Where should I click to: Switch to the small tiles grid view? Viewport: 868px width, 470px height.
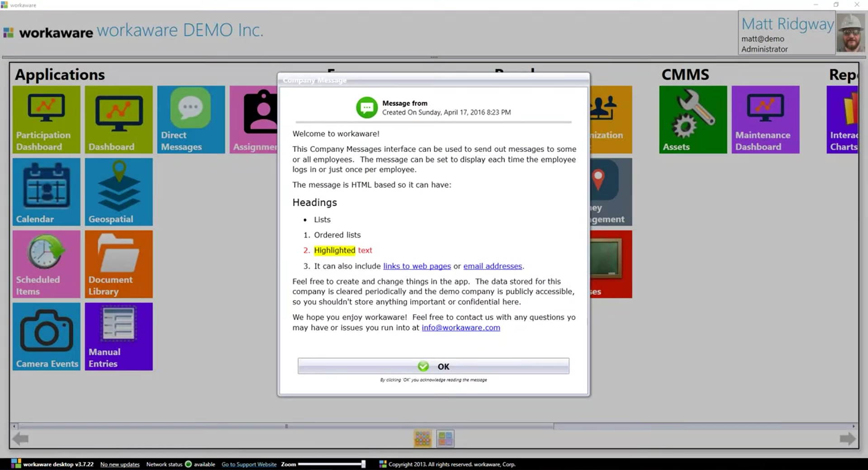[423, 438]
